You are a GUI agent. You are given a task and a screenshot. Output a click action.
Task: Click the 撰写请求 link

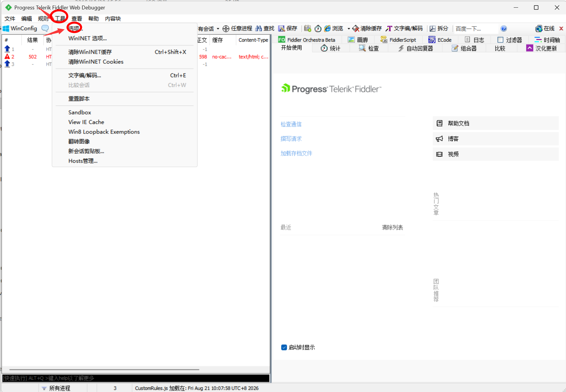(291, 139)
